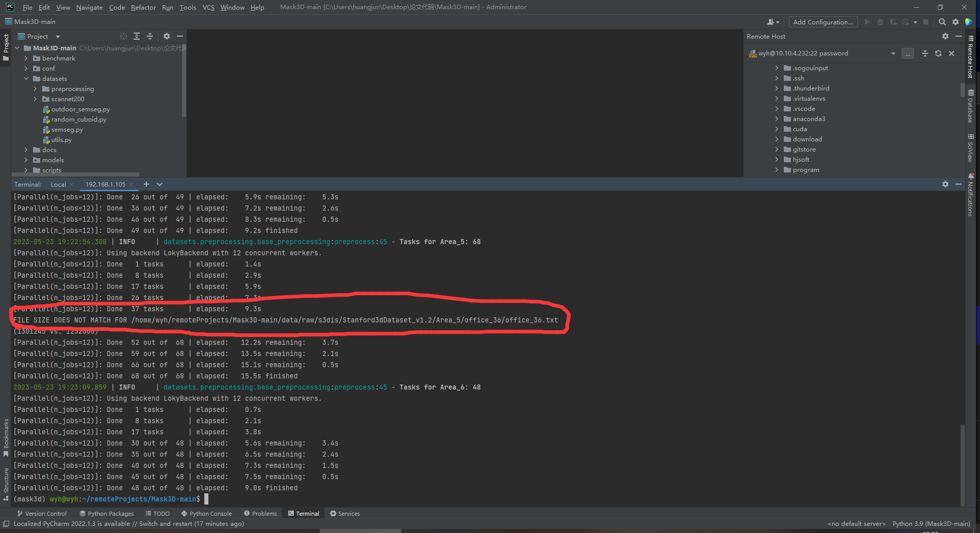Toggle the Database tool window on right edge
The image size is (980, 533).
click(971, 105)
